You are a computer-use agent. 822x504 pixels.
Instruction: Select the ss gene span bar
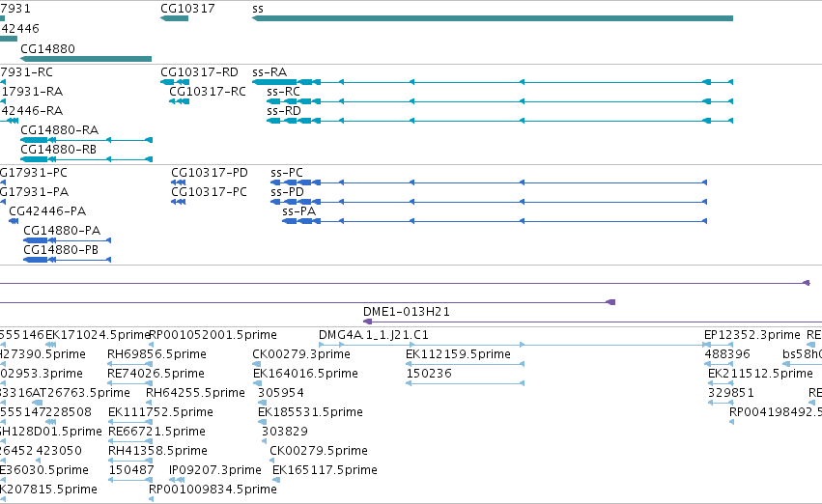(x=493, y=18)
